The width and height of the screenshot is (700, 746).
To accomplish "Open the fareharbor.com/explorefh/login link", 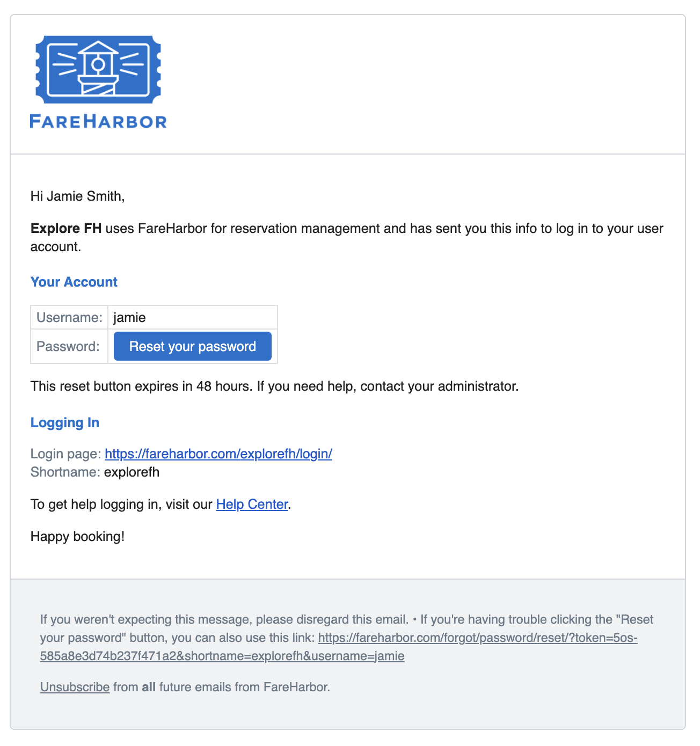I will tap(218, 454).
